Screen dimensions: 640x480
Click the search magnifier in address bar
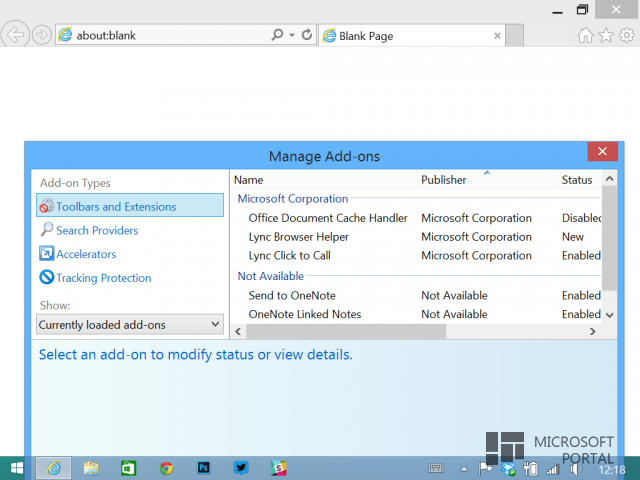(x=277, y=35)
